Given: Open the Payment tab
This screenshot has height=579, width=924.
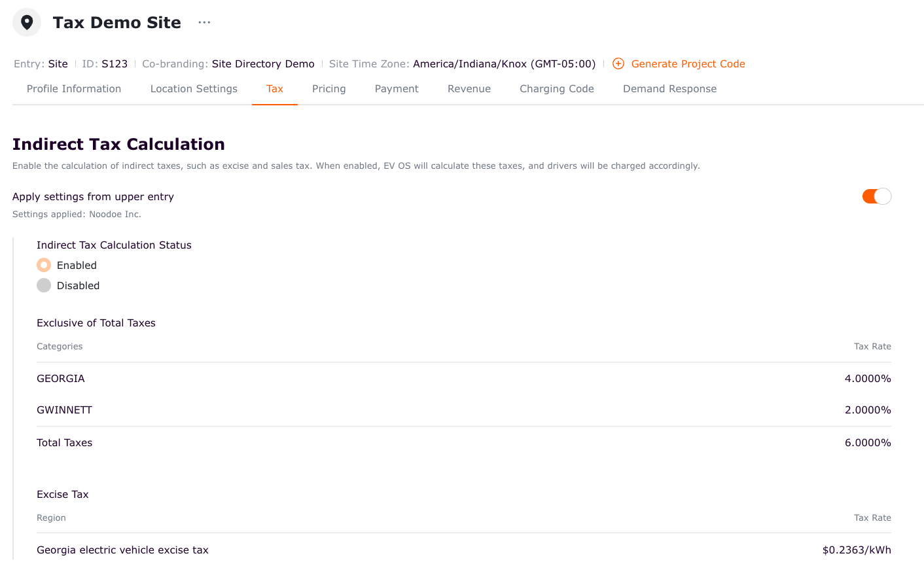Looking at the screenshot, I should click(397, 89).
